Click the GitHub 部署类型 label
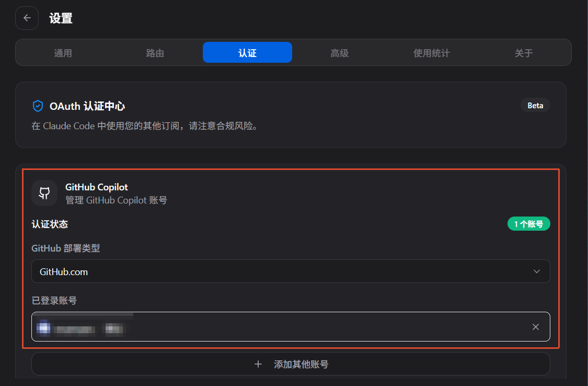 click(x=66, y=248)
